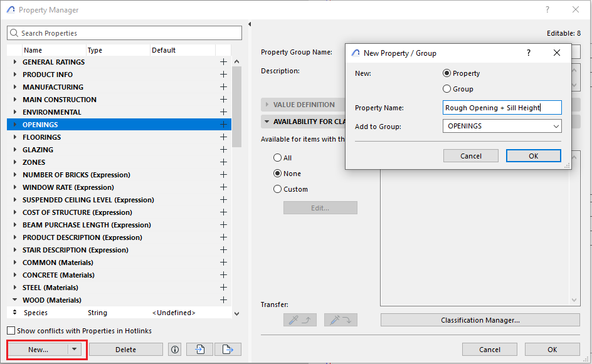Cancel the New Property / Group dialog

point(471,156)
